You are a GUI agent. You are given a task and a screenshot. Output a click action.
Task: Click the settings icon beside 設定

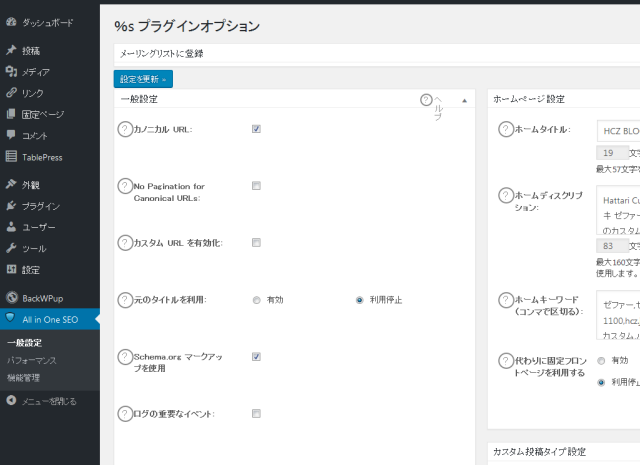(11, 269)
